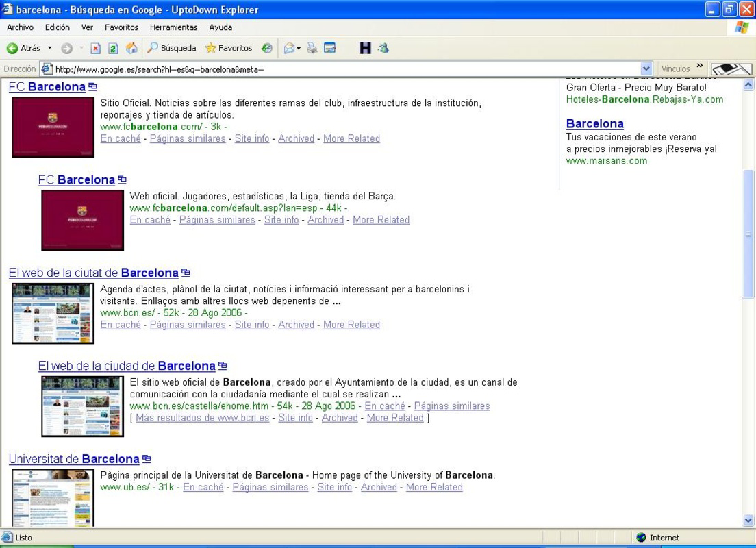Viewport: 756px width, 548px height.
Task: Open El web de la ciudad de Barcelona
Action: tap(127, 366)
